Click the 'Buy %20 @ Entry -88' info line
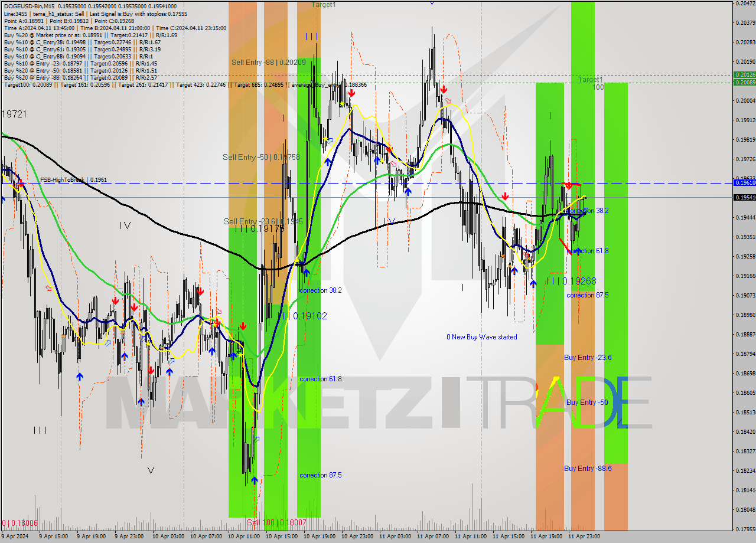Viewport: 756px width, 543px height. pyautogui.click(x=80, y=77)
